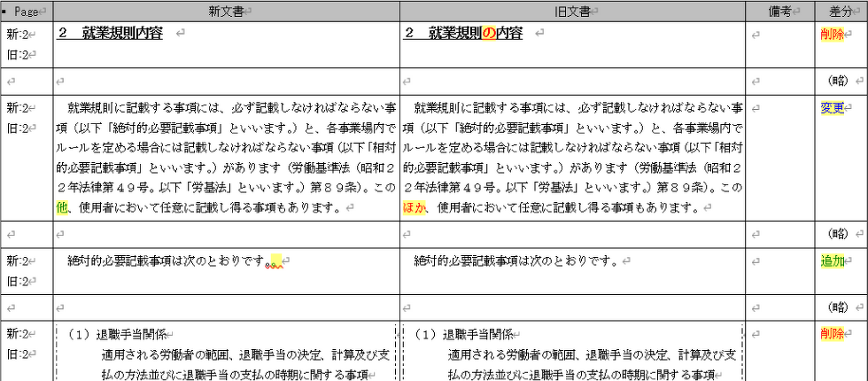
Task: Click the 新文書 column header
Action: (226, 11)
